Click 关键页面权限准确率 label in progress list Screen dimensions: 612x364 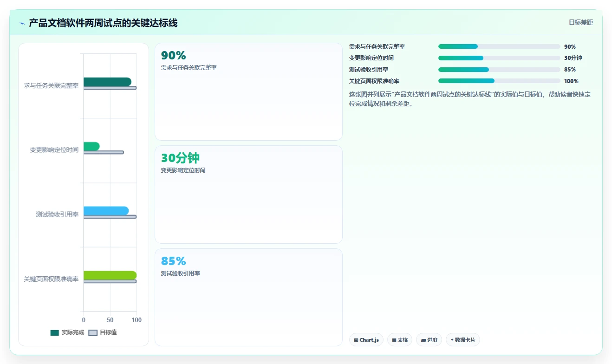tap(374, 81)
